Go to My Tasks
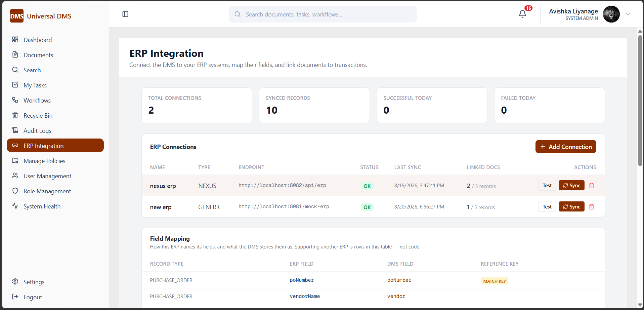 (x=55, y=85)
